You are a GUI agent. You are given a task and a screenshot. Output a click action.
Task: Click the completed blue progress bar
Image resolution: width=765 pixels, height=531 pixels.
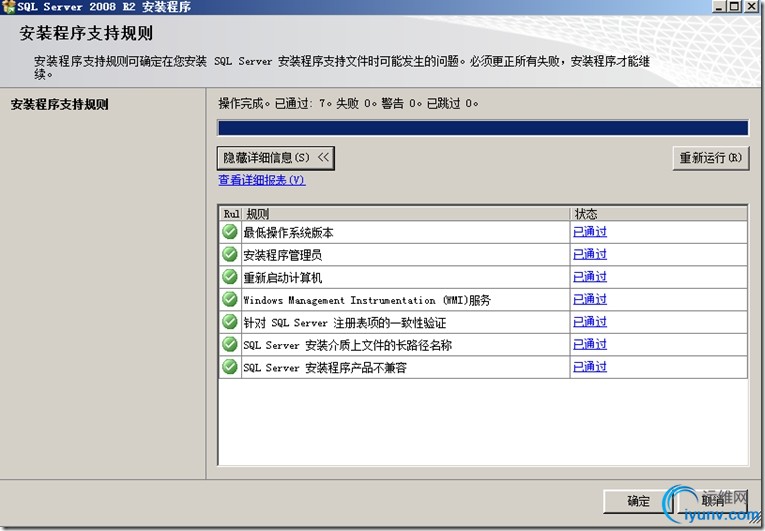pos(483,128)
